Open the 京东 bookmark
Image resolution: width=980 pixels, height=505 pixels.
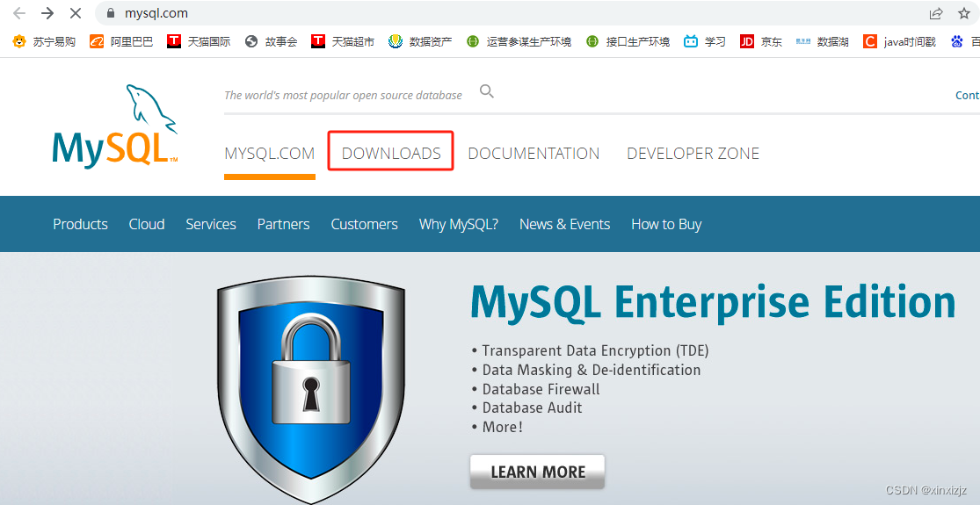point(760,42)
